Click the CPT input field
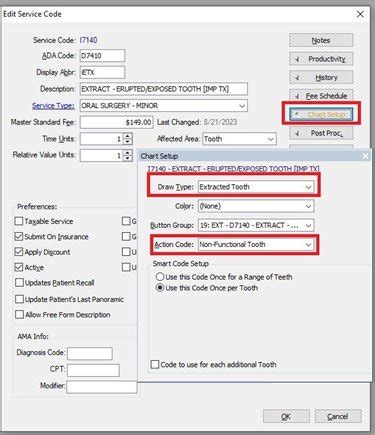 93,370
